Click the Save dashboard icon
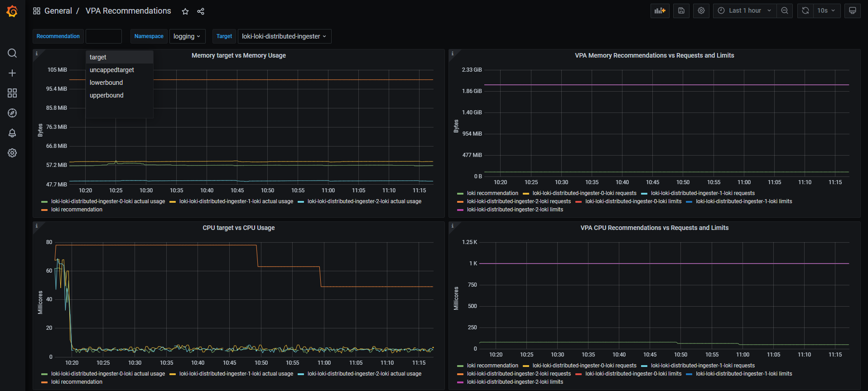Screen dimensions: 868x391 click(x=681, y=10)
